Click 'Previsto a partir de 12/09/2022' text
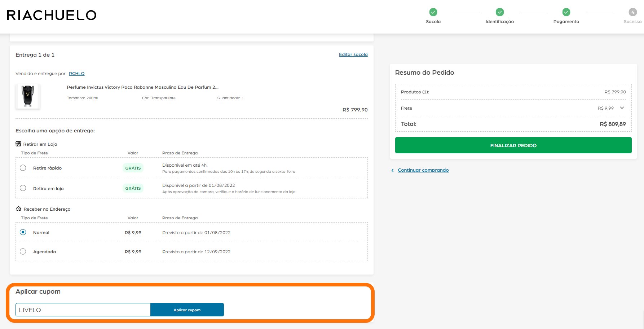 point(197,252)
